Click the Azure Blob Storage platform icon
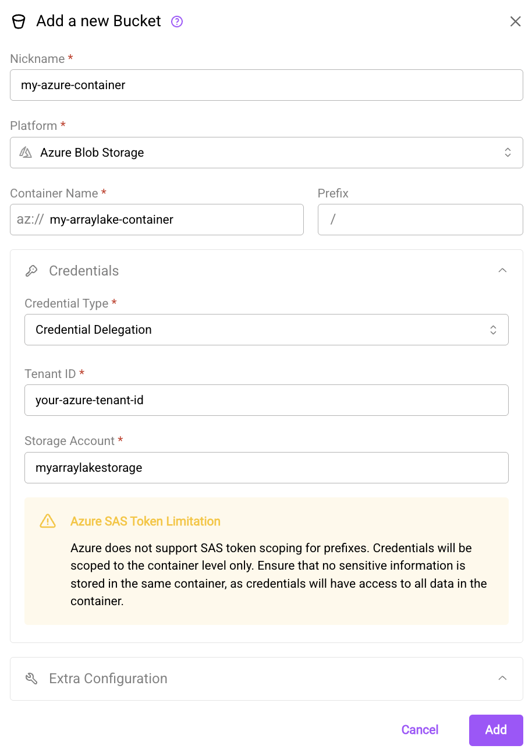The image size is (532, 756). pos(24,152)
